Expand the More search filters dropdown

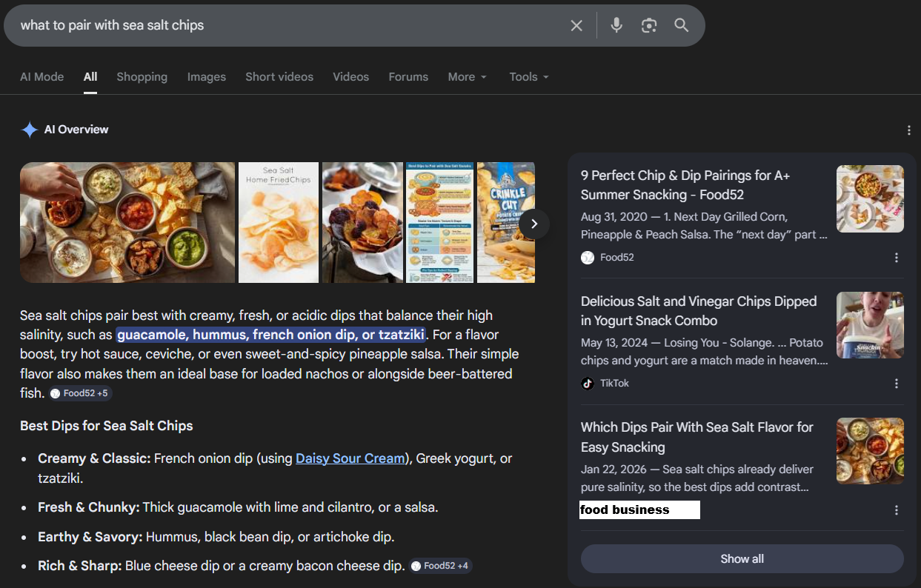[467, 77]
